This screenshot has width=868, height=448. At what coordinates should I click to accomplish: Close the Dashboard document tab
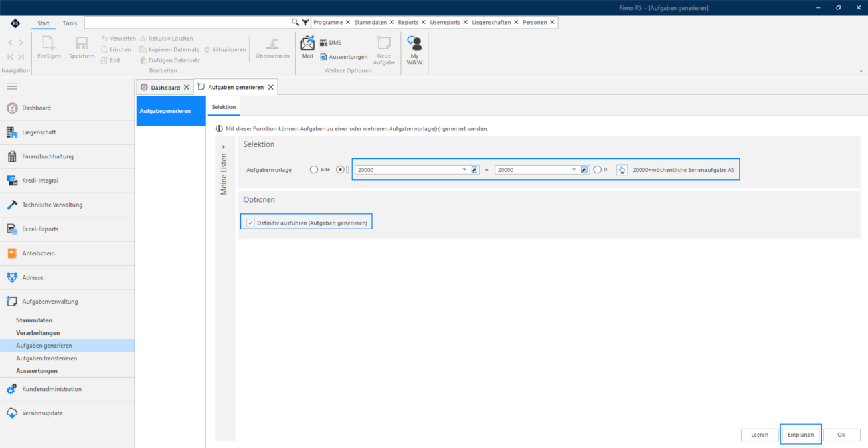tap(187, 88)
